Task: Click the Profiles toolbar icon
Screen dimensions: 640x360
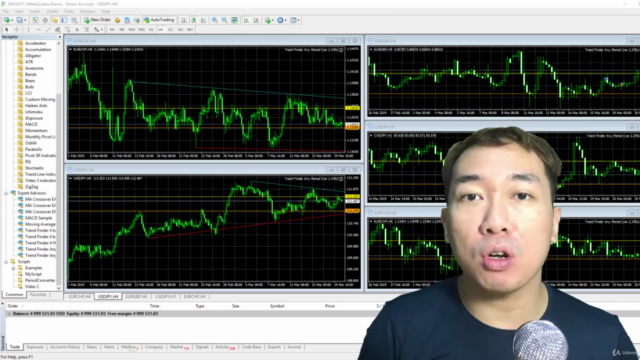Action: pos(20,20)
